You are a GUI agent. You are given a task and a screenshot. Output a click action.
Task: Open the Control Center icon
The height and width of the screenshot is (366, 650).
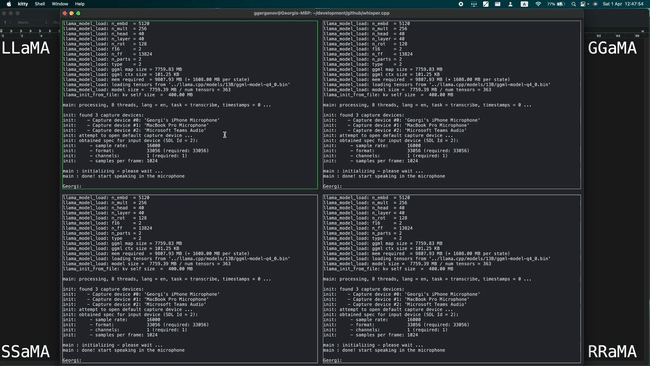pyautogui.click(x=583, y=4)
